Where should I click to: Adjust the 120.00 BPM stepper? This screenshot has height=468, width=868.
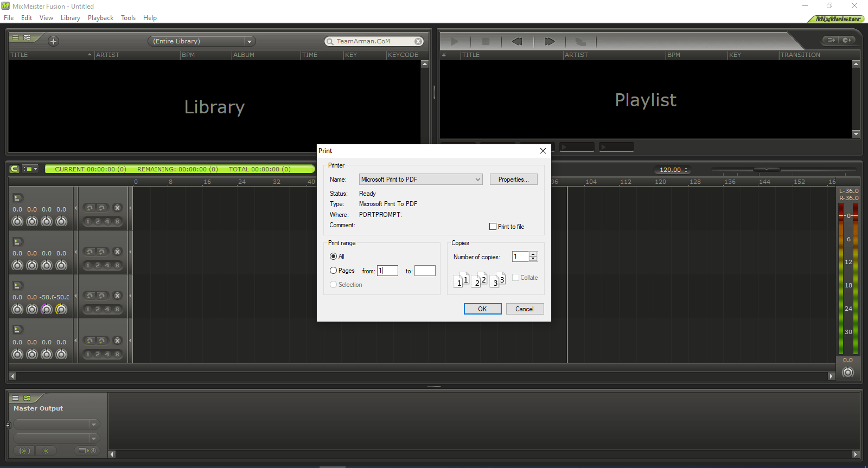click(686, 170)
